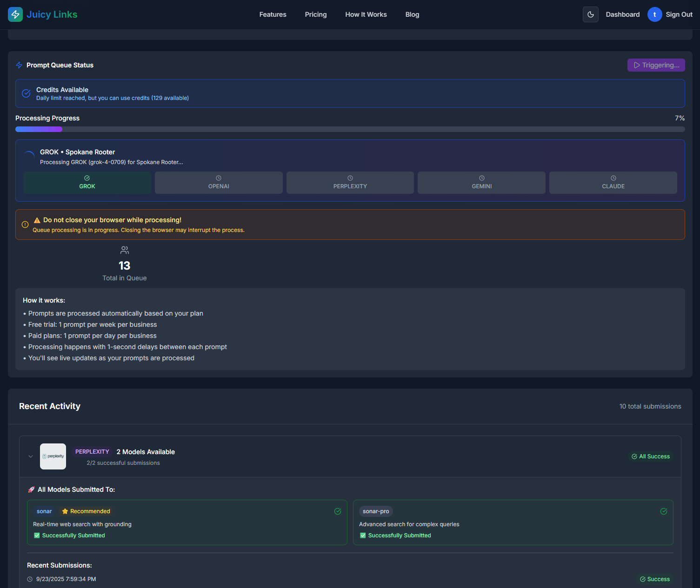The height and width of the screenshot is (588, 700).
Task: Click the Processing Progress bar
Action: [x=350, y=129]
